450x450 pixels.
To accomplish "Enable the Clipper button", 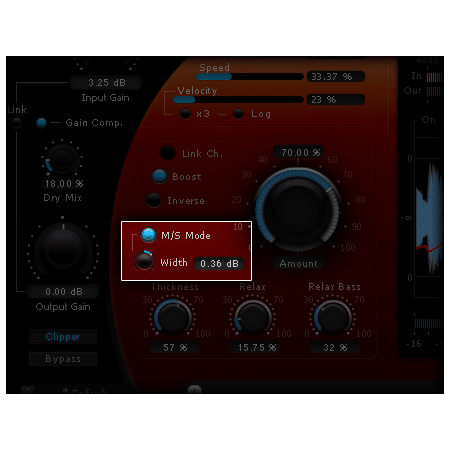I will click(63, 337).
